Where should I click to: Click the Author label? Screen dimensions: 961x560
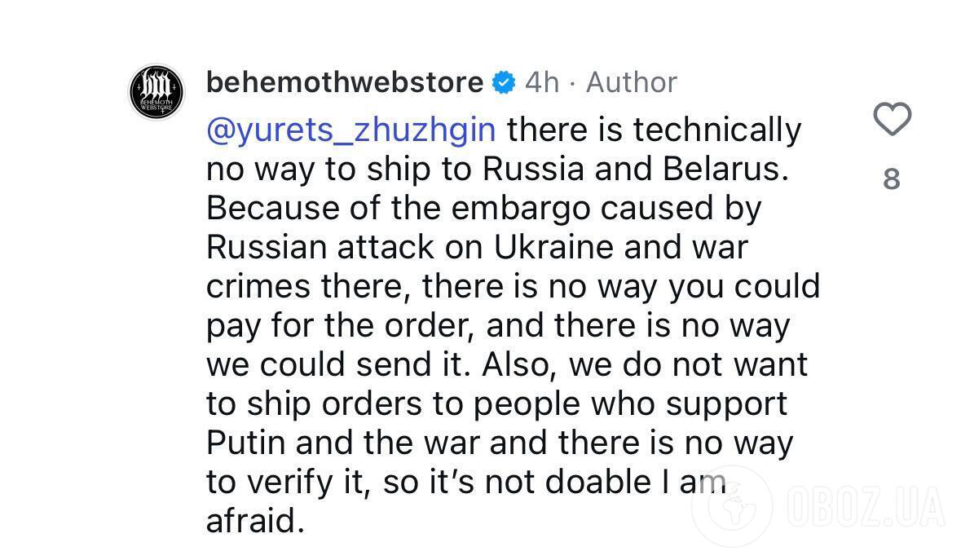(x=632, y=82)
